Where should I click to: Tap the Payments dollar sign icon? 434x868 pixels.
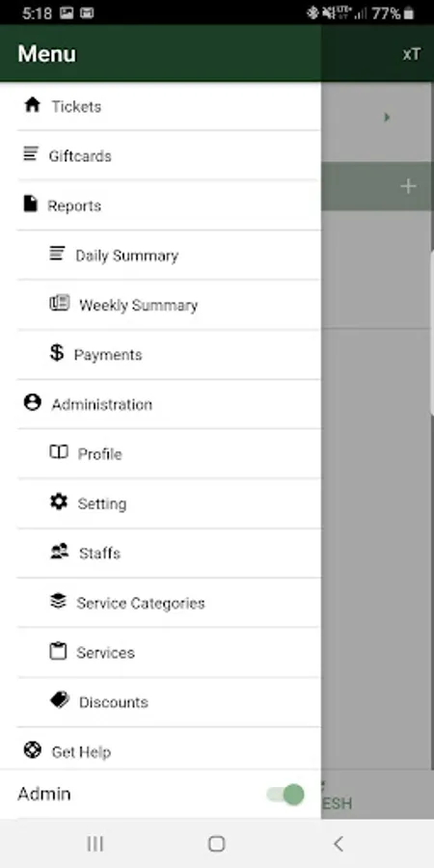(57, 352)
